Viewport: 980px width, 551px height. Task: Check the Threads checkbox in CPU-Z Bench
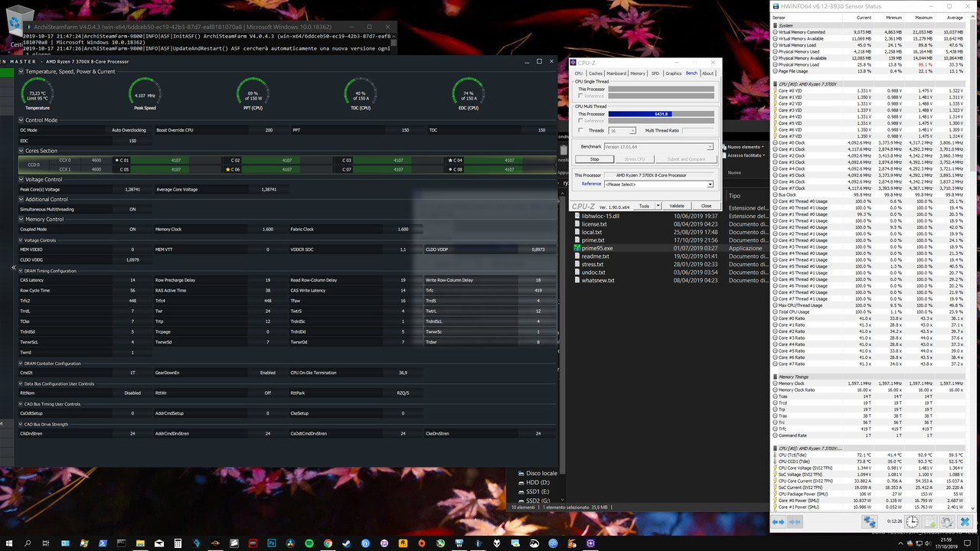[580, 131]
